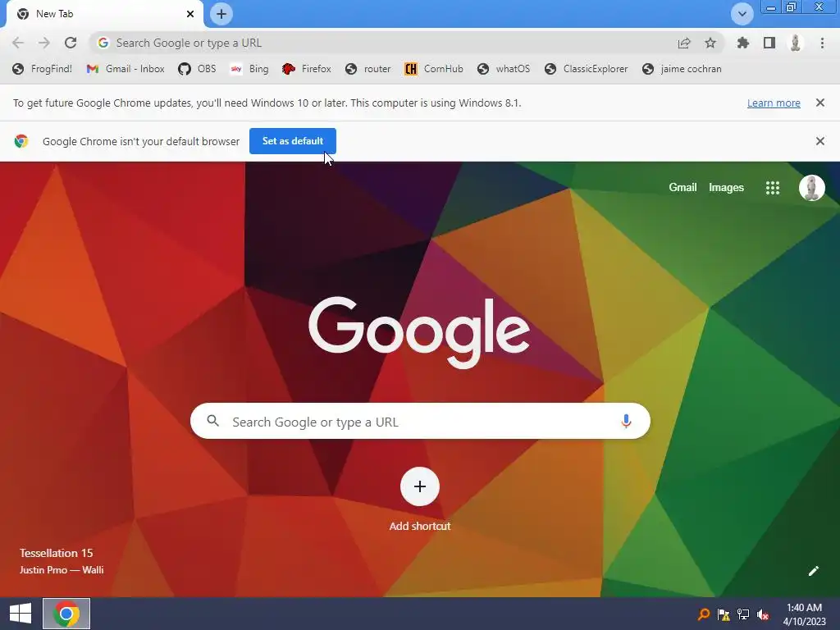Select the New Tab tab

105,14
